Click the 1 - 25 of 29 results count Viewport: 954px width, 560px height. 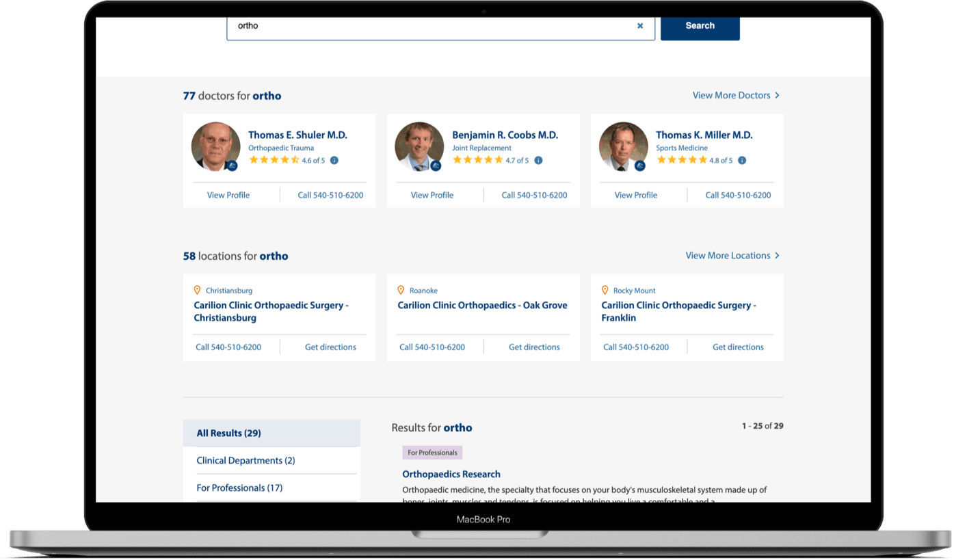point(763,426)
